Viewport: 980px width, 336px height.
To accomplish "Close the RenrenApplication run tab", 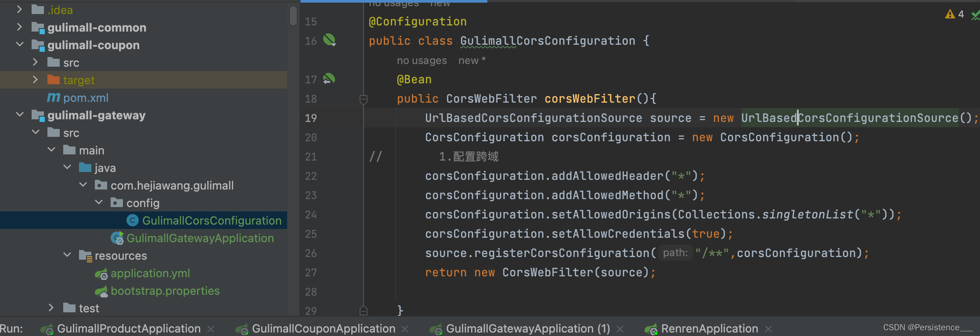I will [x=768, y=329].
